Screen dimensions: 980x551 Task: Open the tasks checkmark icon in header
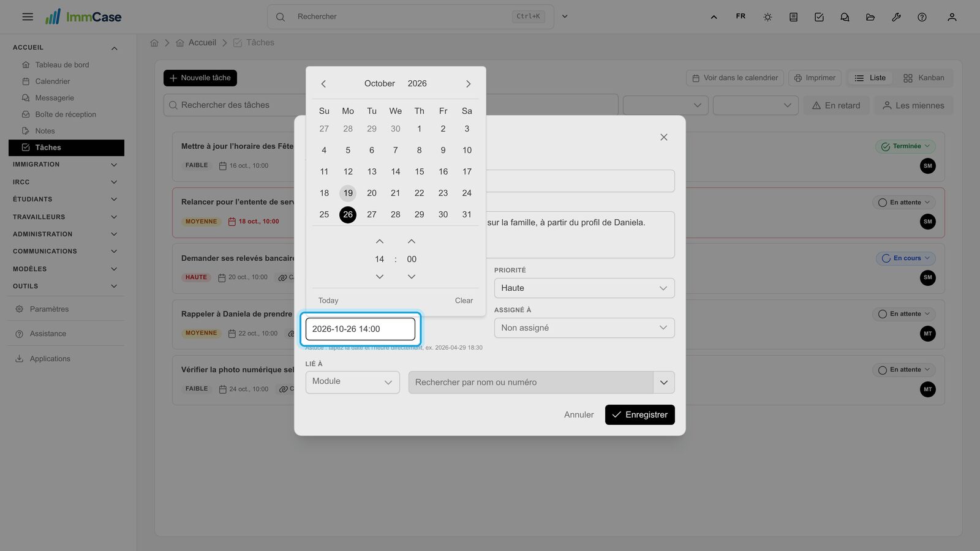point(819,17)
